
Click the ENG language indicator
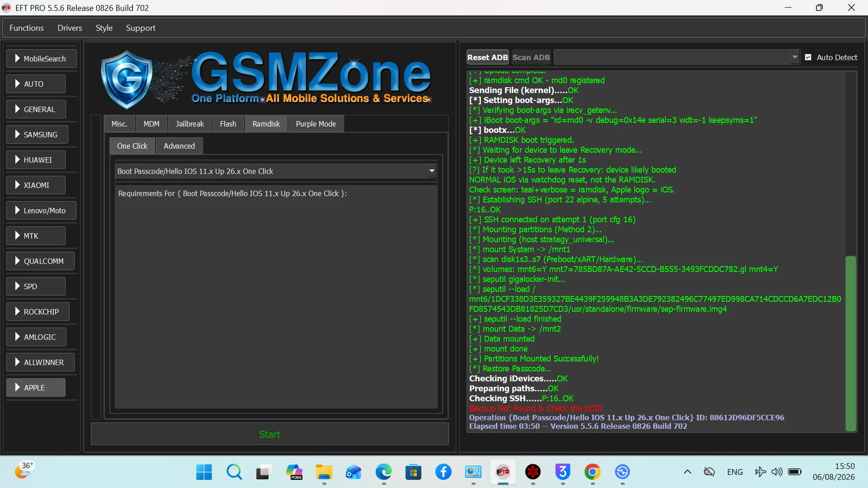tap(735, 472)
